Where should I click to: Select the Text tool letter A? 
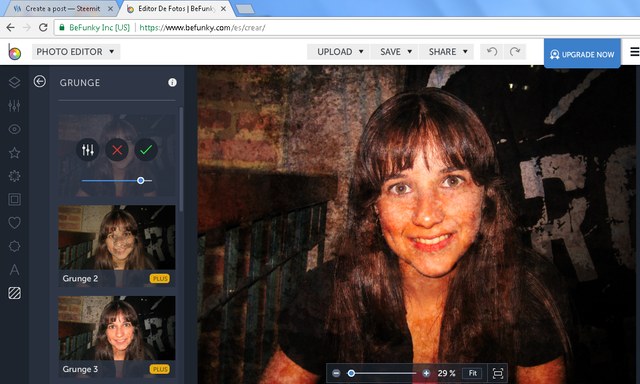pos(14,269)
